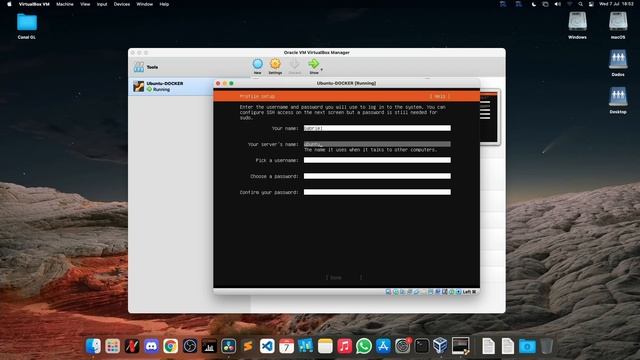The width and height of the screenshot is (640, 360).
Task: Click the VirtualBox cube icon in the dock
Action: (x=440, y=346)
